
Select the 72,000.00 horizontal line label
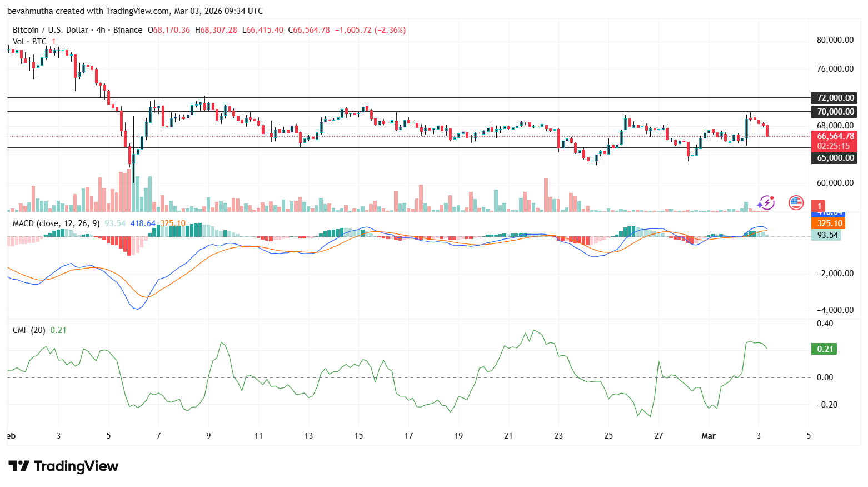[833, 98]
